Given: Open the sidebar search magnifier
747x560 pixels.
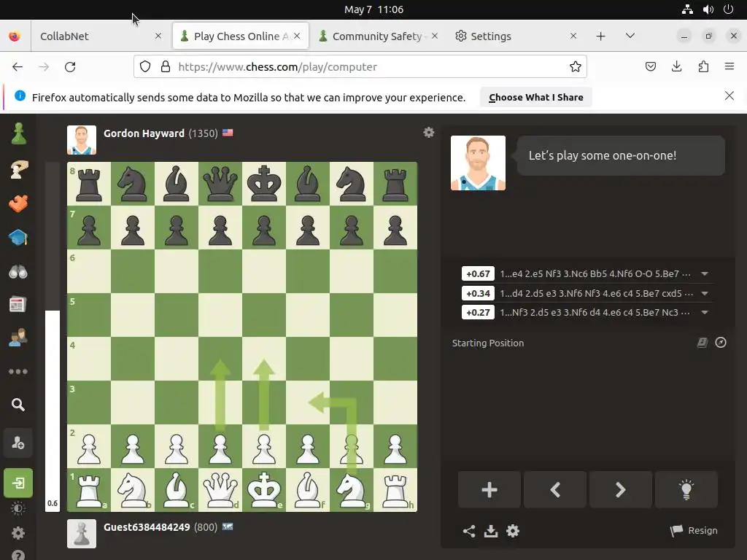Looking at the screenshot, I should [x=18, y=405].
